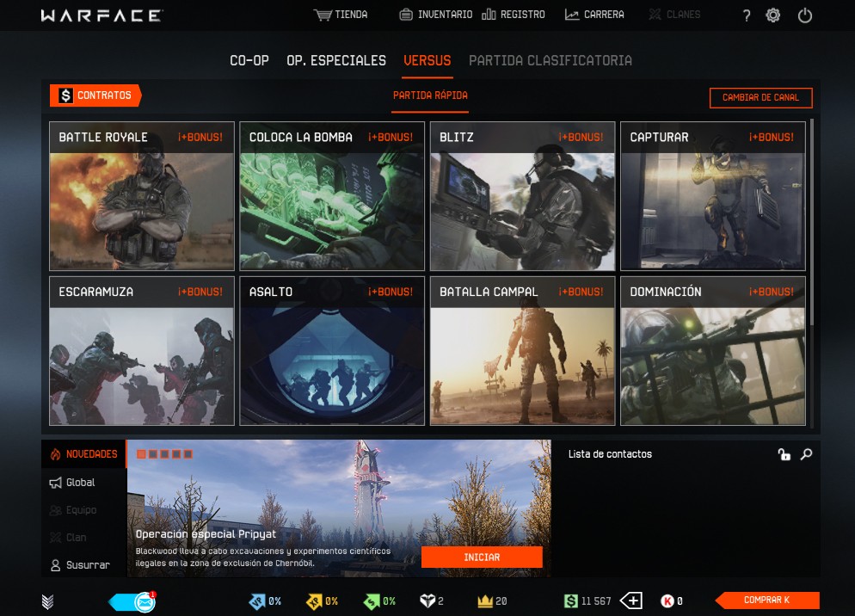The image size is (855, 616).
Task: Choose the CAPTURAR mode card
Action: pos(713,196)
